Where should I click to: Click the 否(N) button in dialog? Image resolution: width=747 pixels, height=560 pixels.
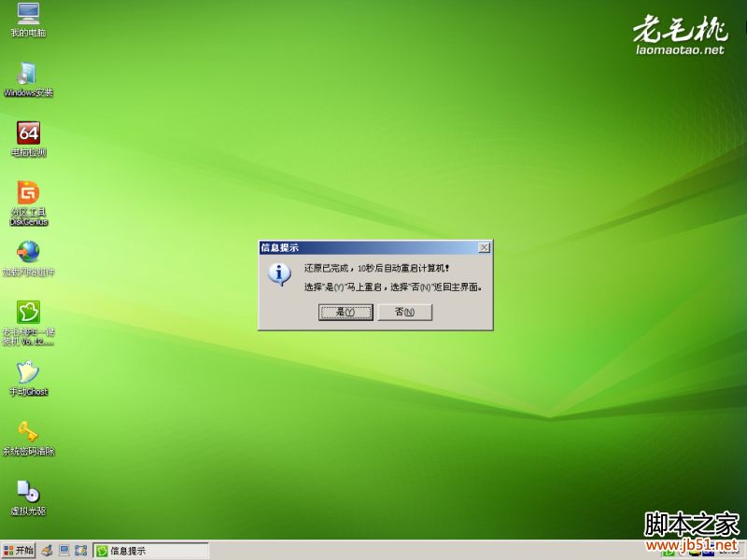(x=405, y=312)
